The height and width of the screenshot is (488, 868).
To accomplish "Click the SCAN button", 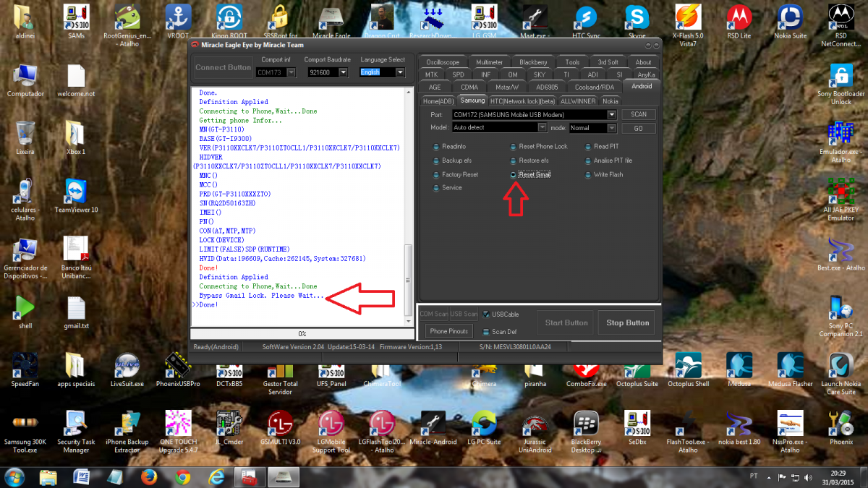I will tap(639, 114).
